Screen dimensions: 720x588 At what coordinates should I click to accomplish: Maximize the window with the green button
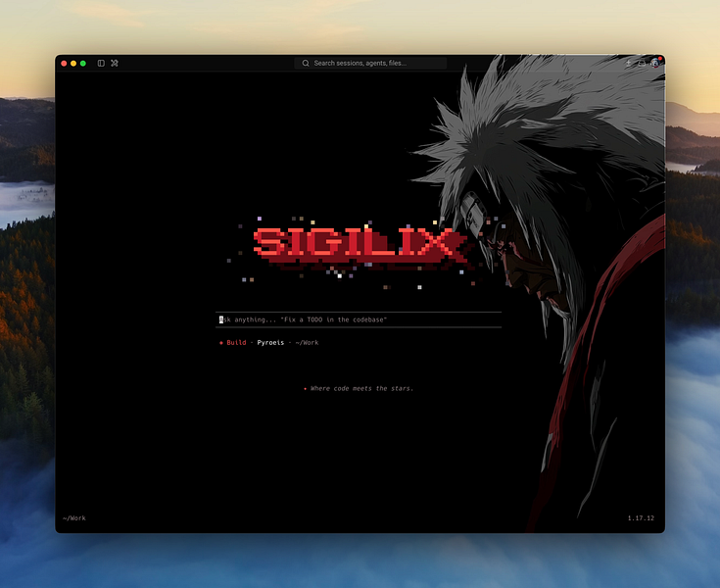pyautogui.click(x=83, y=64)
